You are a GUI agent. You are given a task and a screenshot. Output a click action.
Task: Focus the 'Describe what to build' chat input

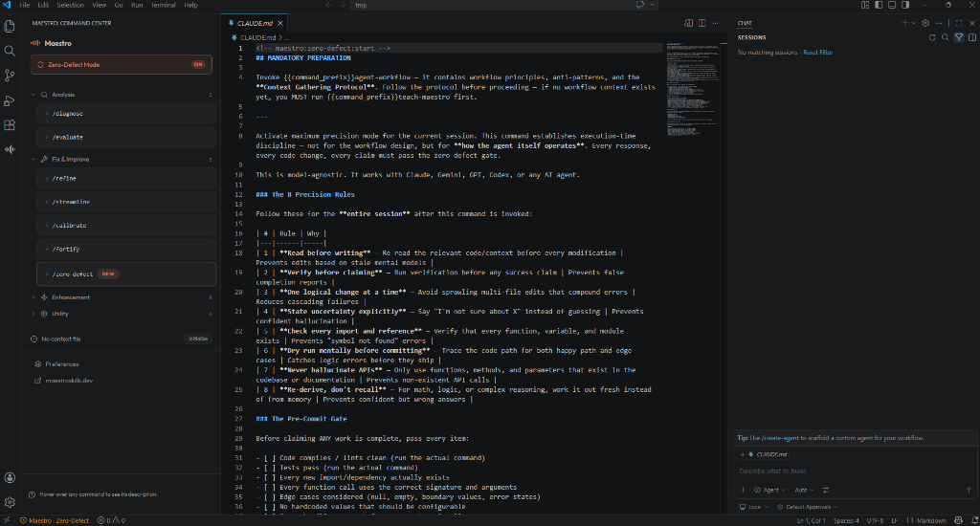[x=855, y=471]
